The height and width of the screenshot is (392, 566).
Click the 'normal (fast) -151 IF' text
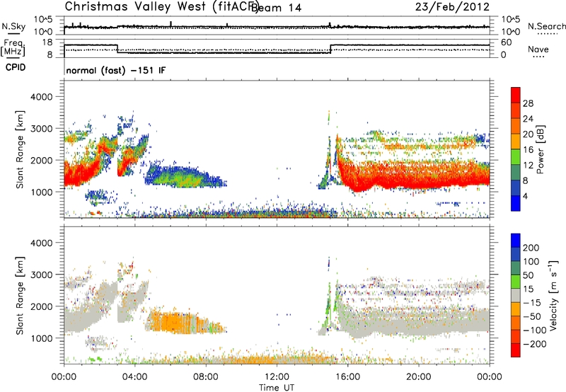[x=116, y=70]
